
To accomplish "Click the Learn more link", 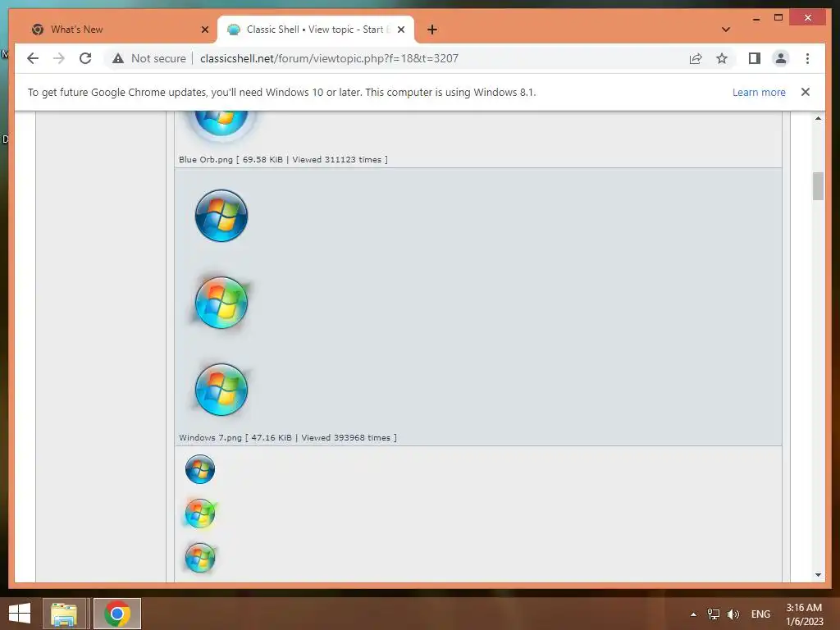I will coord(759,92).
